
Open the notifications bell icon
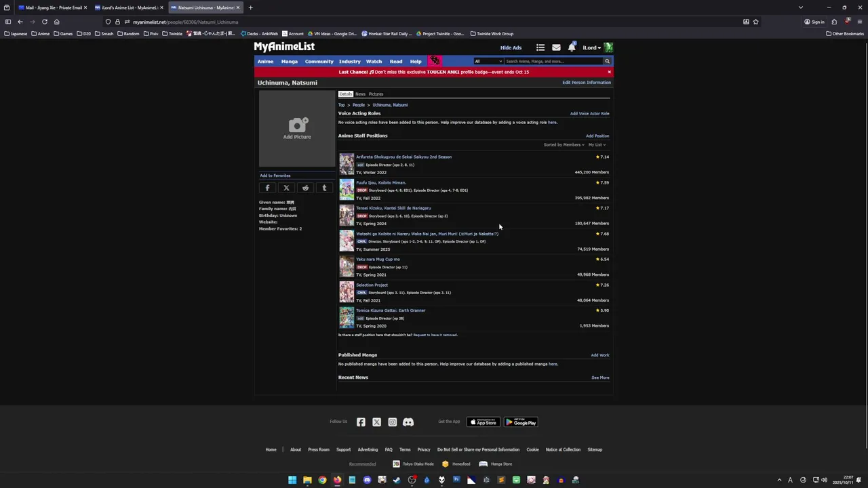pos(572,47)
